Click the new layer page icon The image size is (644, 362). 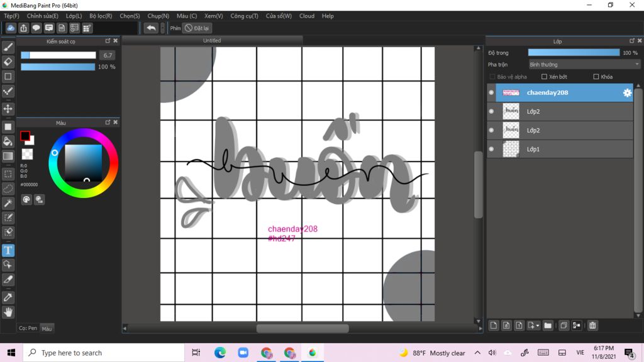[494, 326]
